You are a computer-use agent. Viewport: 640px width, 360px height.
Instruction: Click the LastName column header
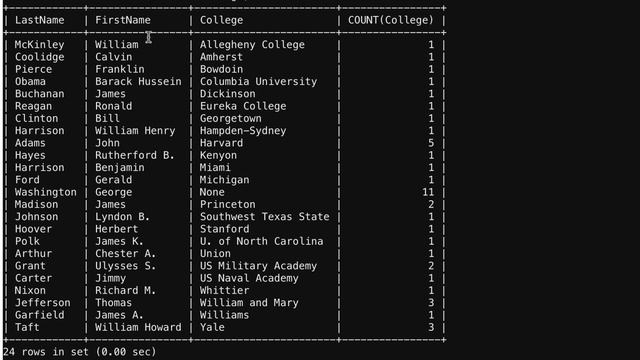(40, 20)
